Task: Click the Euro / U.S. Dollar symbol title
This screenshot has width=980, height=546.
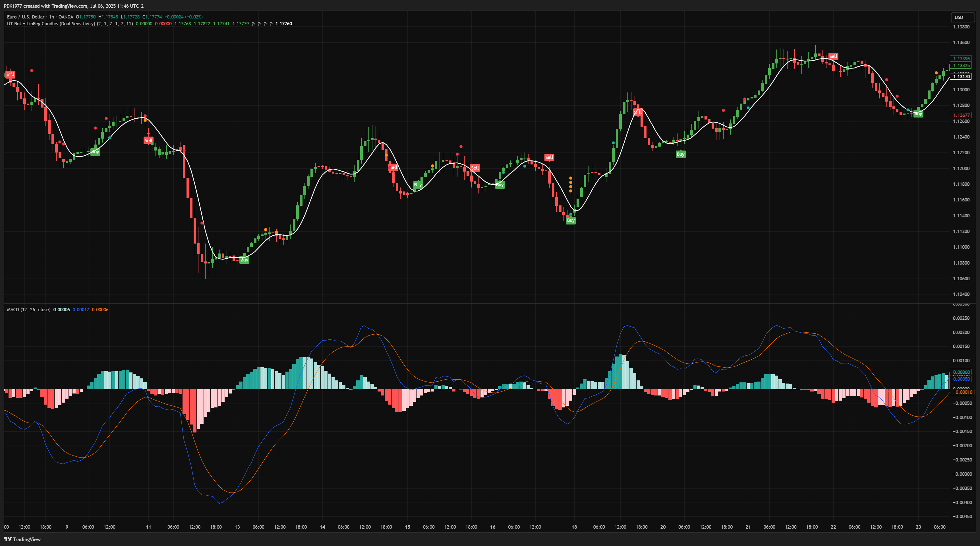Action: click(25, 17)
